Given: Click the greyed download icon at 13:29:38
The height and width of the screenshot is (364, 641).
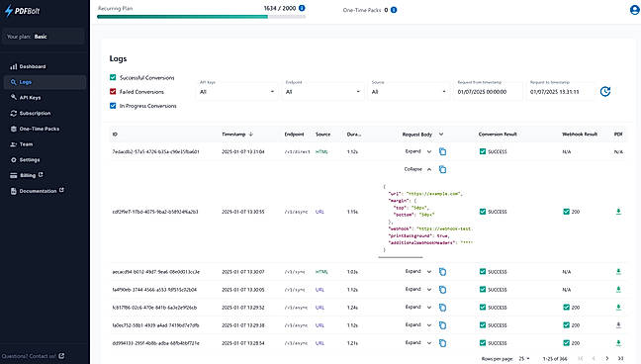Looking at the screenshot, I should [618, 325].
